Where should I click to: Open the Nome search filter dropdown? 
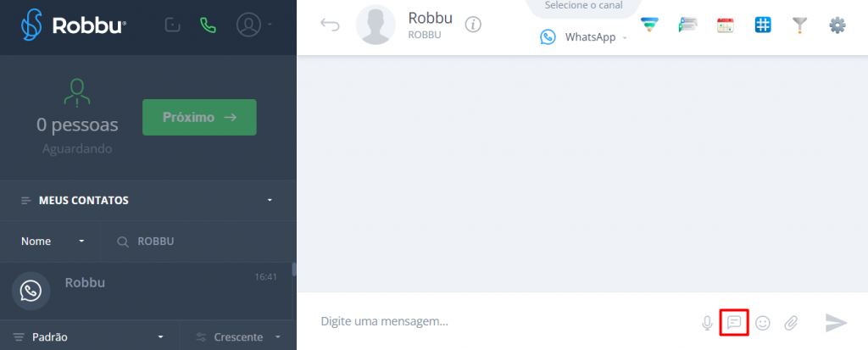53,242
